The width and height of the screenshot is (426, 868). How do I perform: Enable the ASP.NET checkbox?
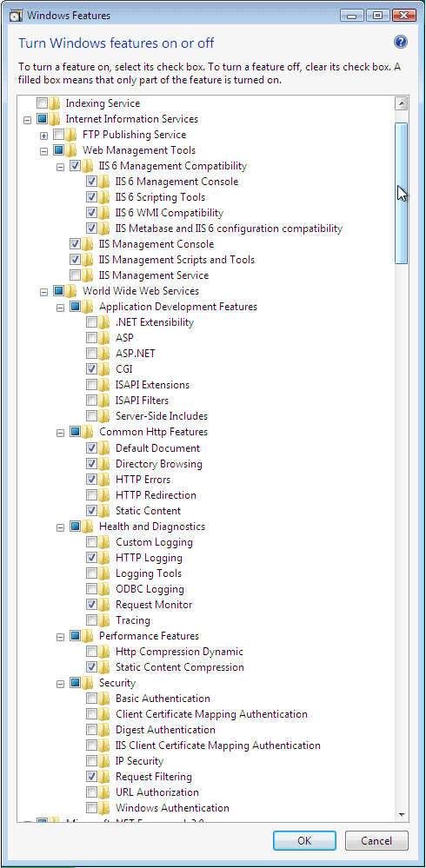coord(91,353)
